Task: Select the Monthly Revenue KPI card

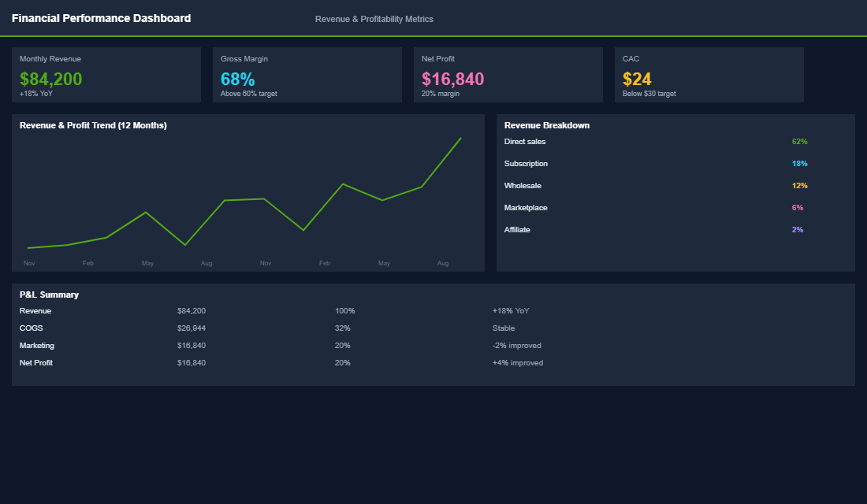Action: [106, 75]
